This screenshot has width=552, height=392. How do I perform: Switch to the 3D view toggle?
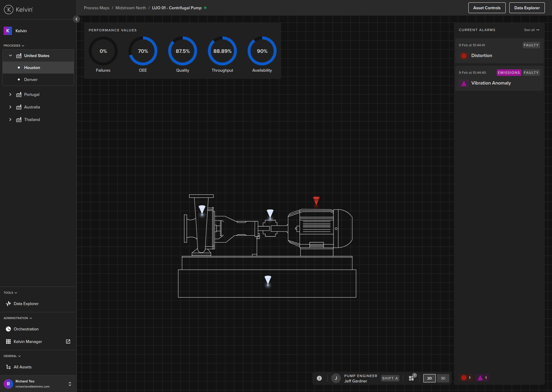click(443, 378)
